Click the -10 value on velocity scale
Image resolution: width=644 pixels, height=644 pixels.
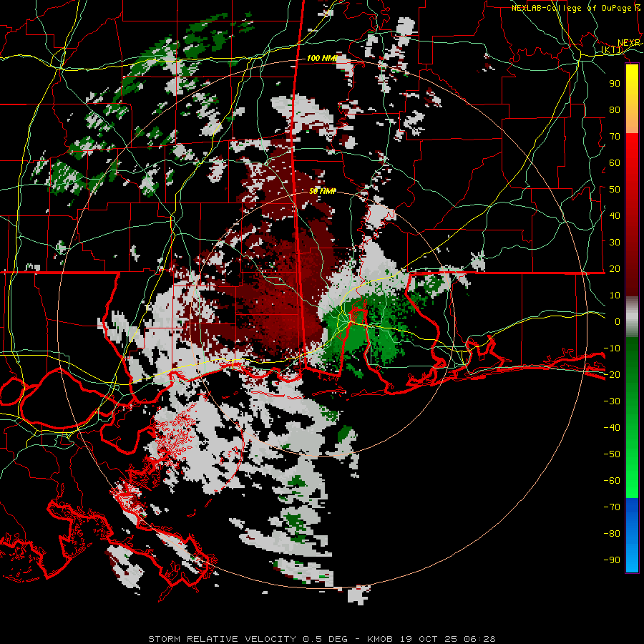(x=612, y=348)
